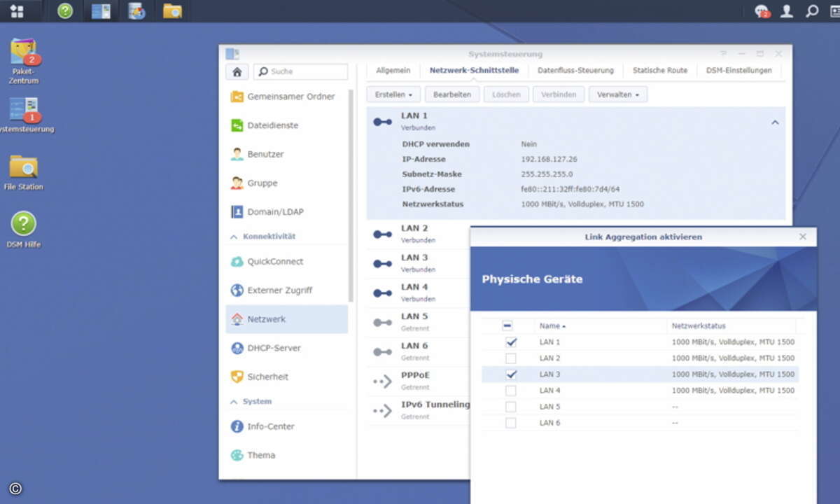The height and width of the screenshot is (504, 840).
Task: Toggle the select-all checkbox in header
Action: [x=507, y=325]
